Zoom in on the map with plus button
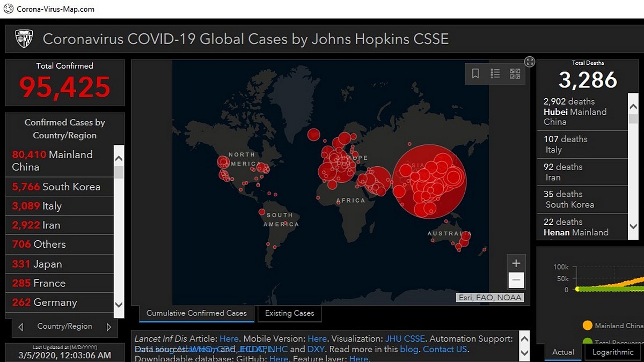This screenshot has height=362, width=644. [x=516, y=263]
